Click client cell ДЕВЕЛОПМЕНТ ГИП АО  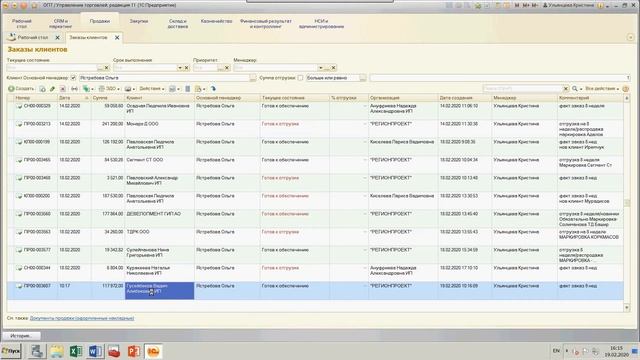(160, 218)
